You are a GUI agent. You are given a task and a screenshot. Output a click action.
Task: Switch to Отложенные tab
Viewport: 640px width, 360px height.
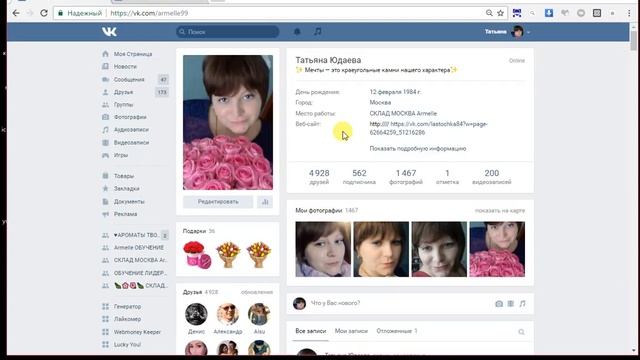click(x=397, y=331)
